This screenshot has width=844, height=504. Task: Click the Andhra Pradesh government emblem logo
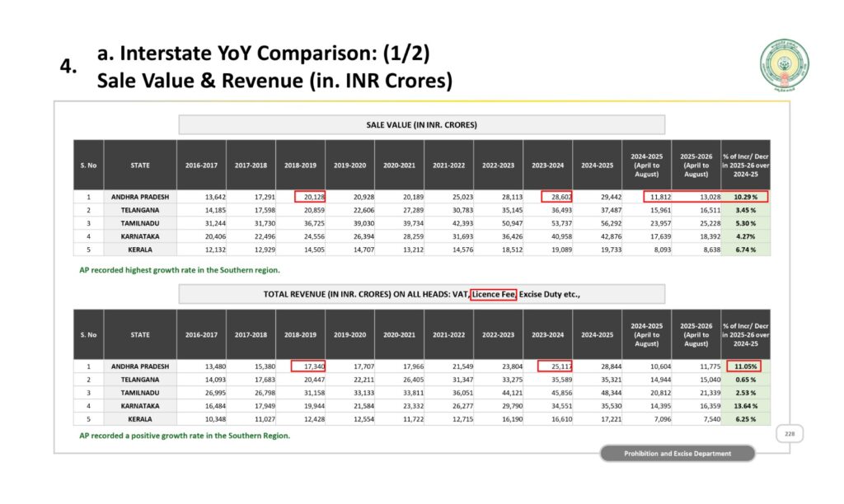click(x=784, y=65)
